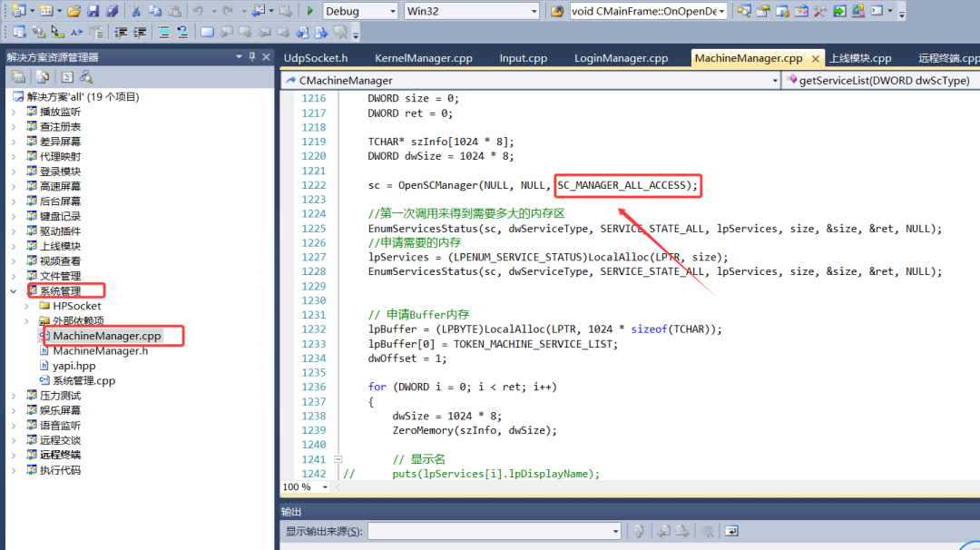The image size is (980, 550).
Task: Open MachineManager.h in Solution Explorer
Action: (100, 350)
